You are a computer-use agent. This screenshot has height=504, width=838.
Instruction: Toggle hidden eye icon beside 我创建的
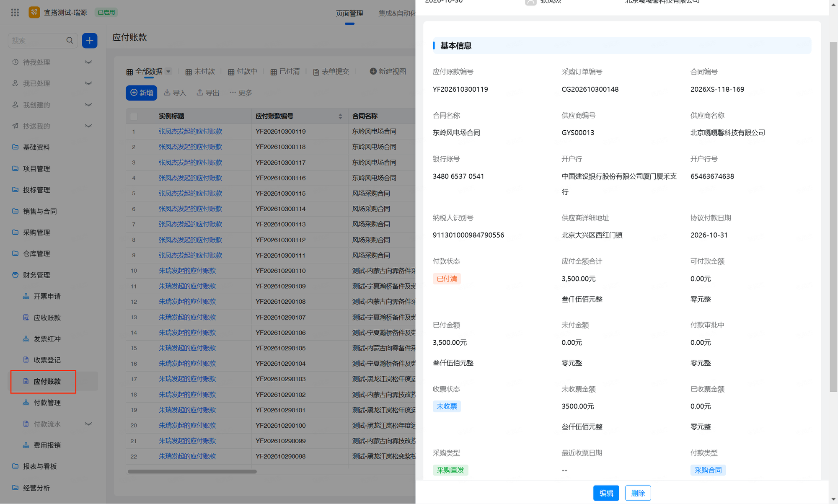point(88,105)
